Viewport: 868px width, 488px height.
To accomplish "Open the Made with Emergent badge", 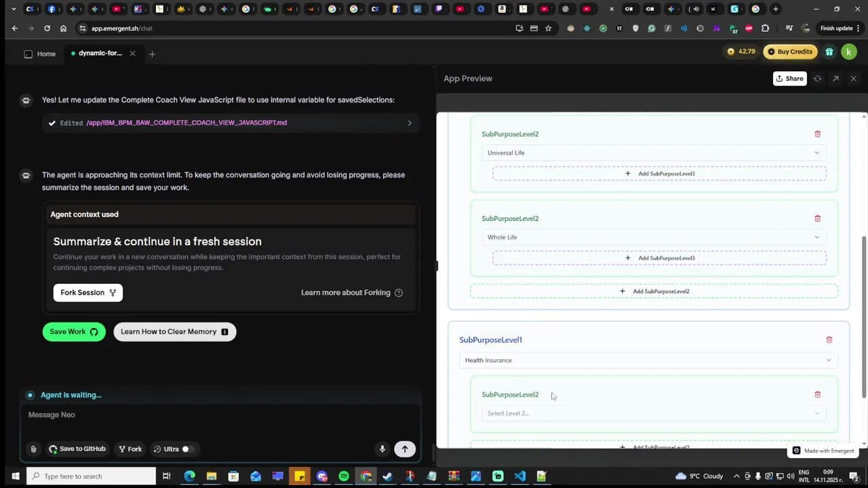I will click(x=823, y=451).
